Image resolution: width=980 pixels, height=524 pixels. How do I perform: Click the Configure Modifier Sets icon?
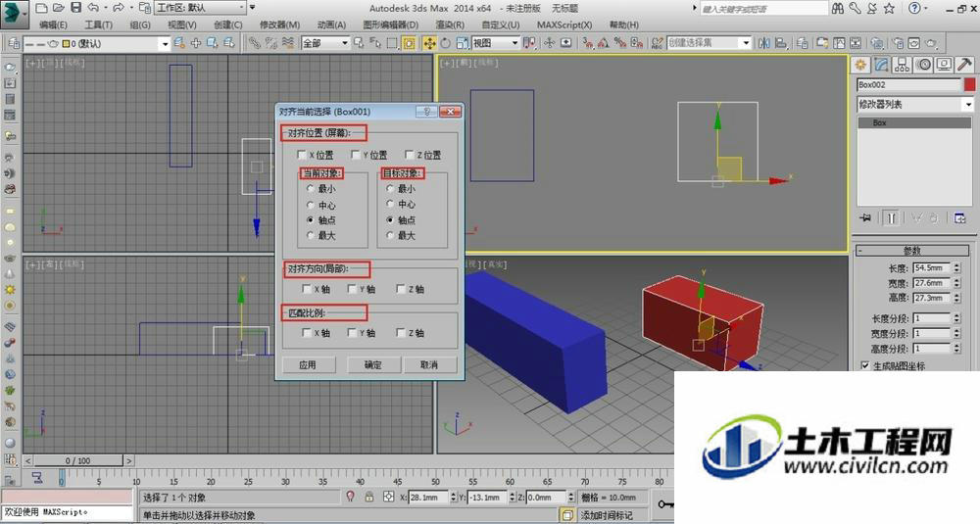(x=960, y=218)
